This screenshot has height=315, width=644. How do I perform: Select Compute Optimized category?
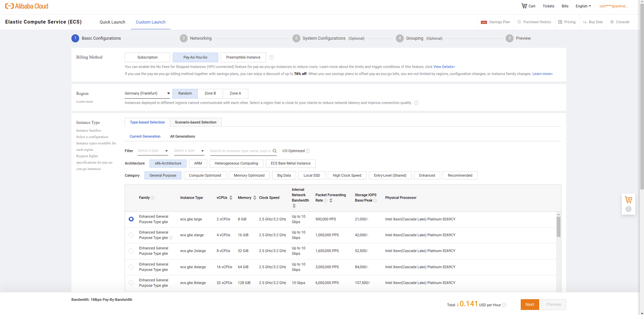pos(205,175)
